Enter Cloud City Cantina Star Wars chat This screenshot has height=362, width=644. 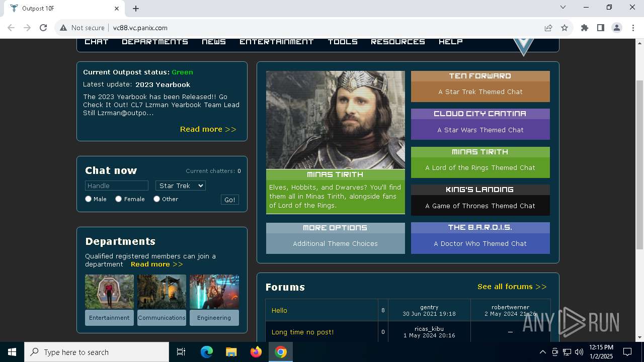[480, 124]
